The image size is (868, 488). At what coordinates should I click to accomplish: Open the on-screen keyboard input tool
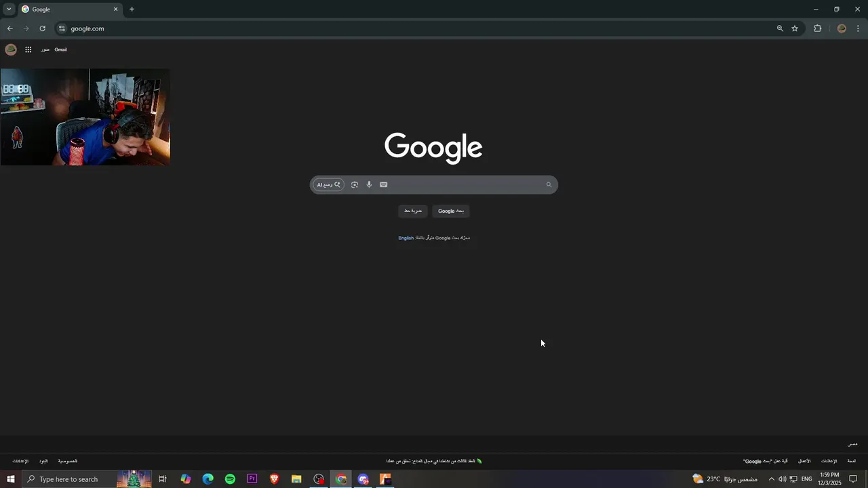point(384,184)
